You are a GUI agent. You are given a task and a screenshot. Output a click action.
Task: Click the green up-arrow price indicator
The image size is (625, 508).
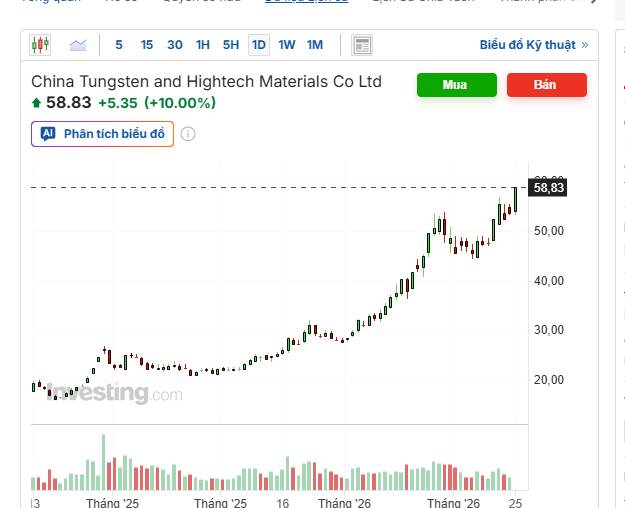coord(36,103)
